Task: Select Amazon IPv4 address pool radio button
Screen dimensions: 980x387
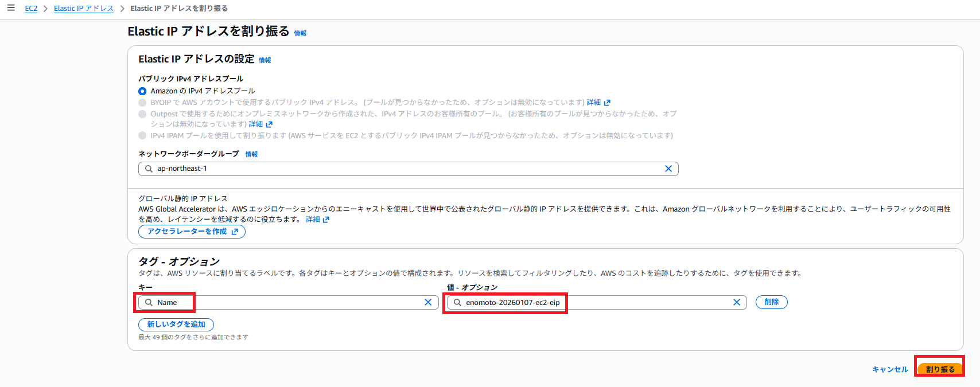Action: point(142,91)
